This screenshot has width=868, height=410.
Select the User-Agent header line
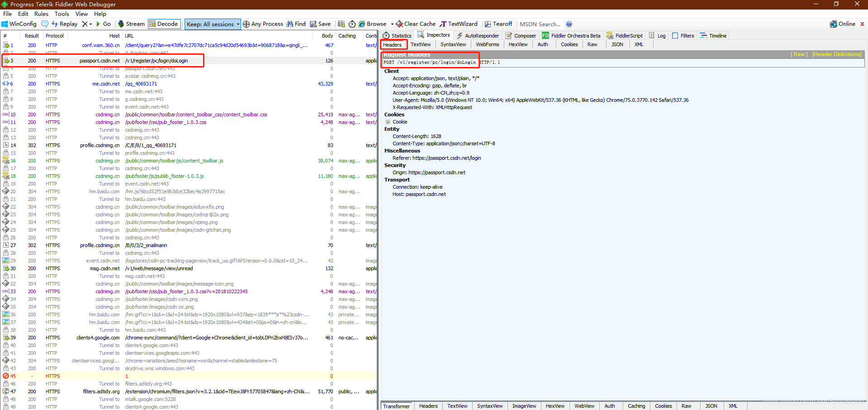click(x=541, y=100)
